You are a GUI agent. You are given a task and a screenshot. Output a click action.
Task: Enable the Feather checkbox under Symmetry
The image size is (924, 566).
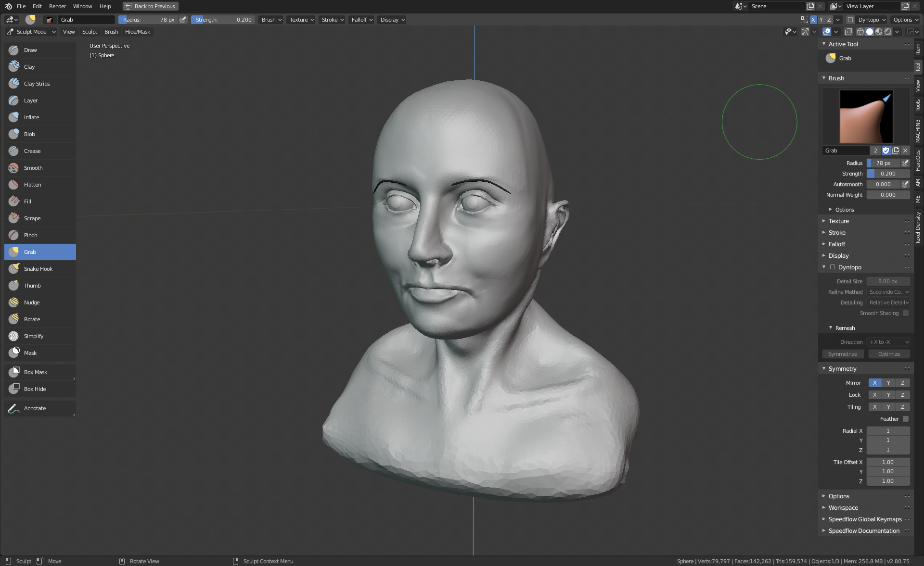pyautogui.click(x=906, y=419)
